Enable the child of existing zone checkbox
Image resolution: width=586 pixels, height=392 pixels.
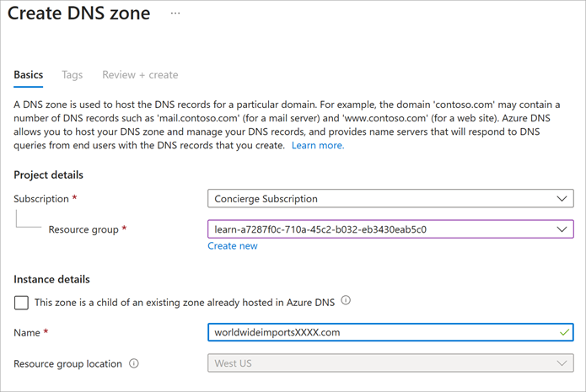pos(21,303)
